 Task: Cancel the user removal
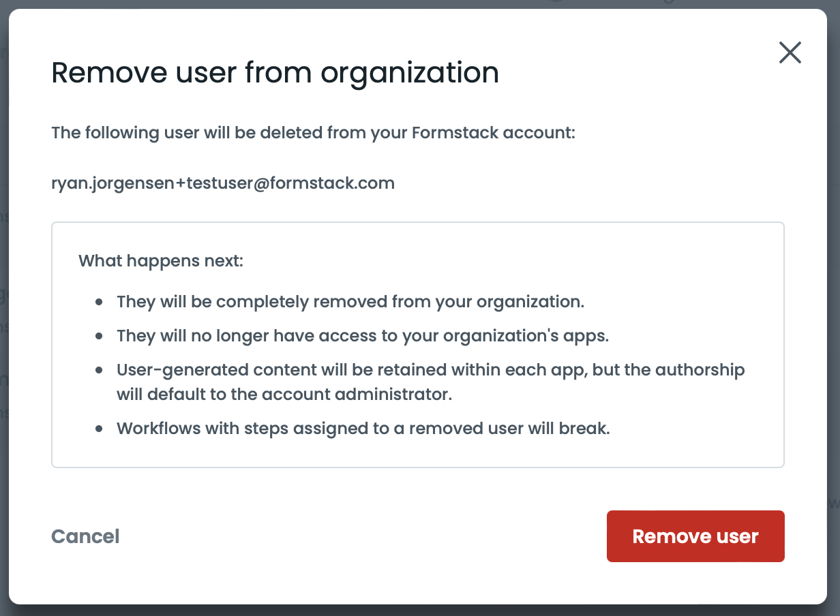click(85, 536)
